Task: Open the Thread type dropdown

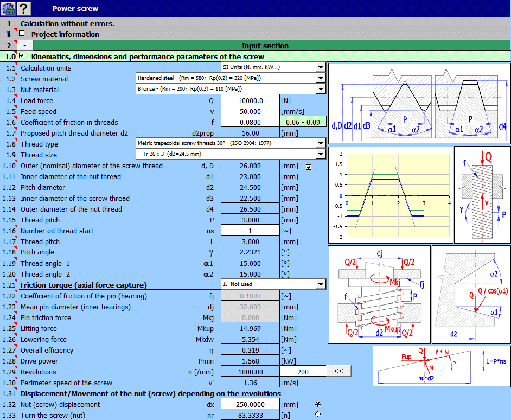Action: click(x=320, y=144)
